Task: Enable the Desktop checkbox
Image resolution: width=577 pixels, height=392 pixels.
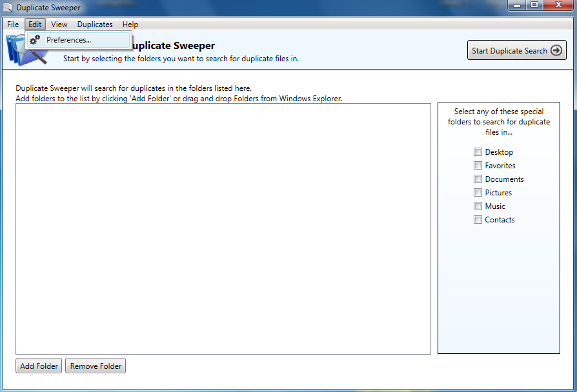Action: pos(478,152)
